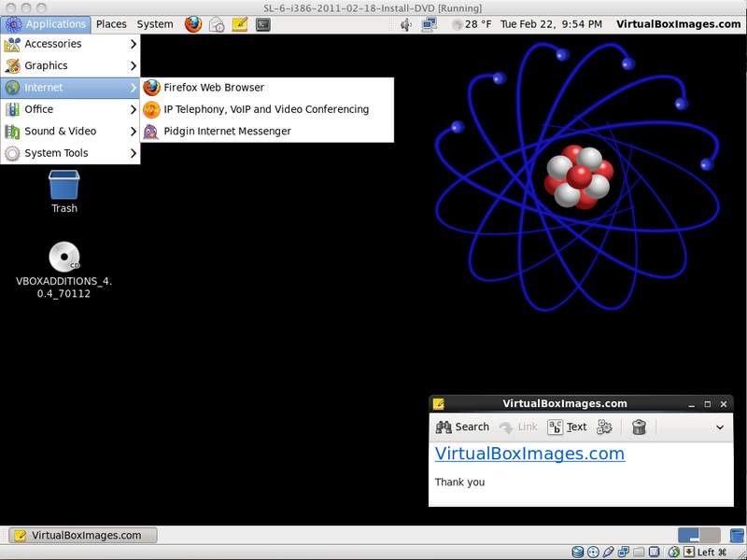747x560 pixels.
Task: Click the VirtualBox display status icon
Action: point(655,552)
